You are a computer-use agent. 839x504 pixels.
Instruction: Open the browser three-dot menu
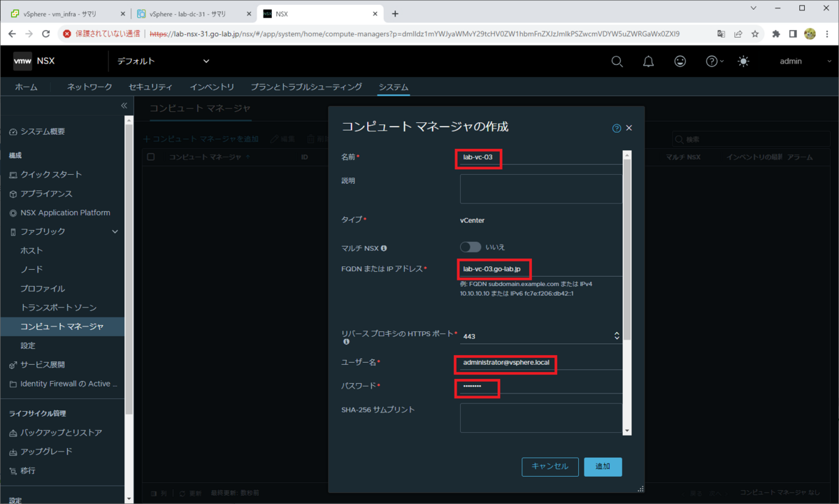pos(827,33)
